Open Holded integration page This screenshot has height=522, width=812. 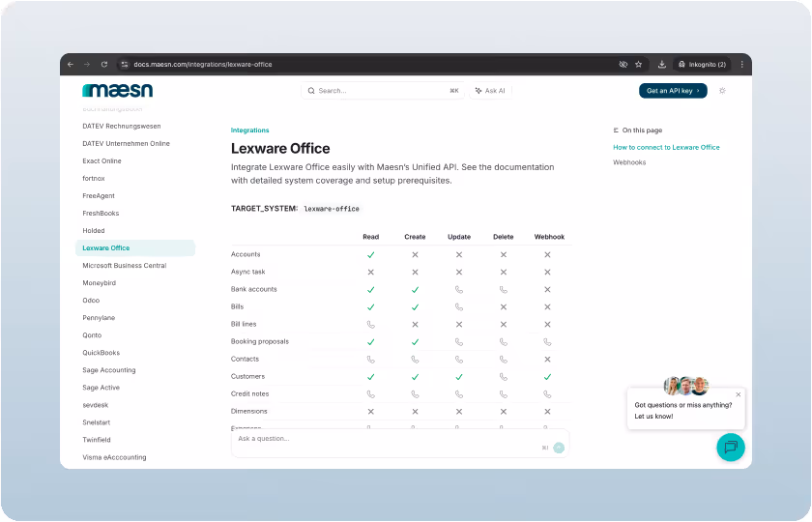pos(94,230)
